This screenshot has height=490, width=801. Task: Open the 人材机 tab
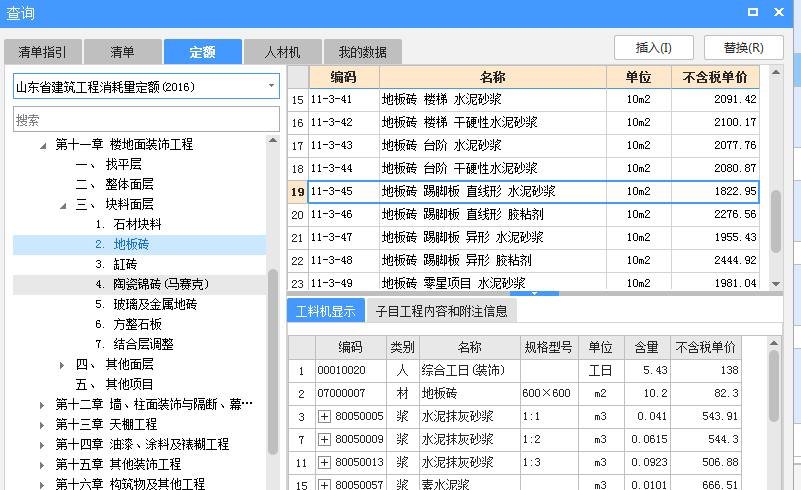(282, 52)
